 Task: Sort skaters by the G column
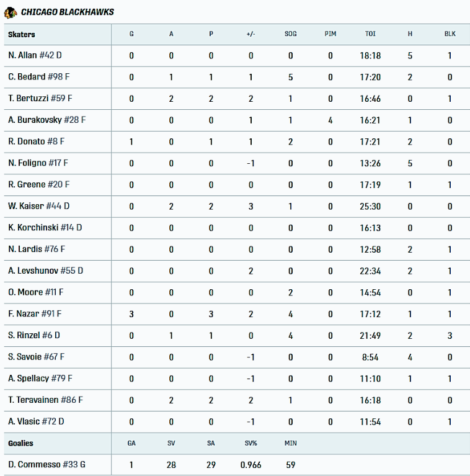[x=131, y=34]
